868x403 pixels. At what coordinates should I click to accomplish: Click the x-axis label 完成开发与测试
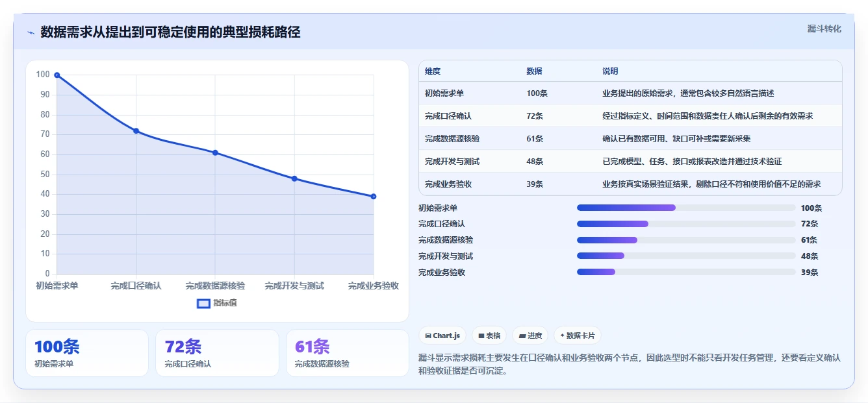click(294, 286)
